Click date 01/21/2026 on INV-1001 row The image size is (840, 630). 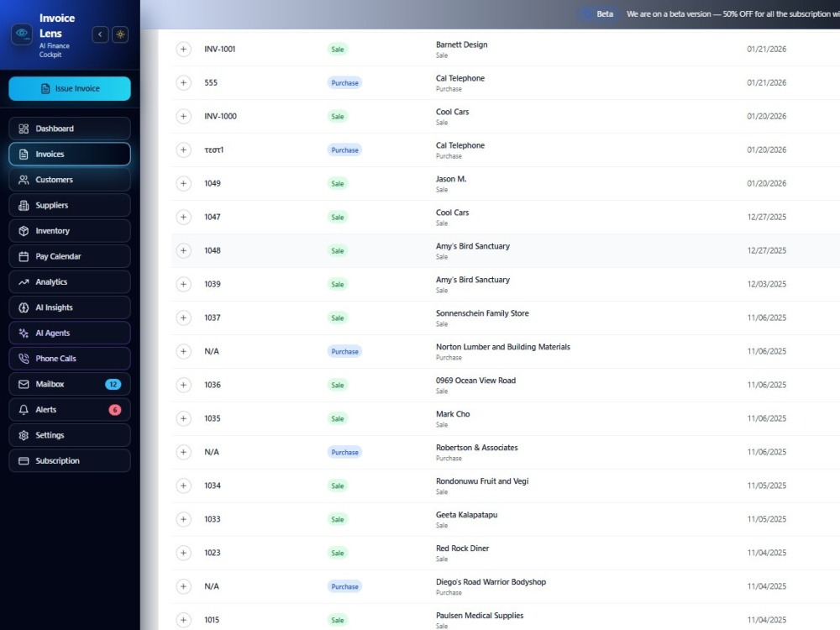point(767,50)
